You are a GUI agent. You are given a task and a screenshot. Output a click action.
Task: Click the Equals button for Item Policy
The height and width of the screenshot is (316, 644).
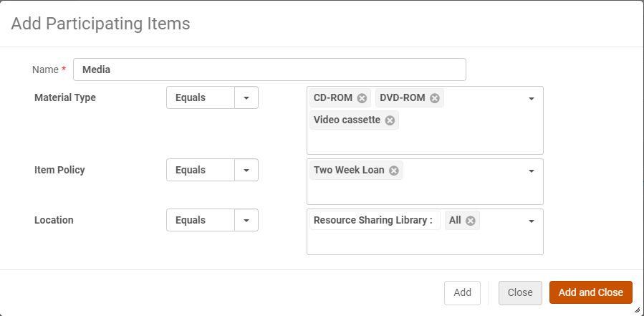pyautogui.click(x=200, y=171)
